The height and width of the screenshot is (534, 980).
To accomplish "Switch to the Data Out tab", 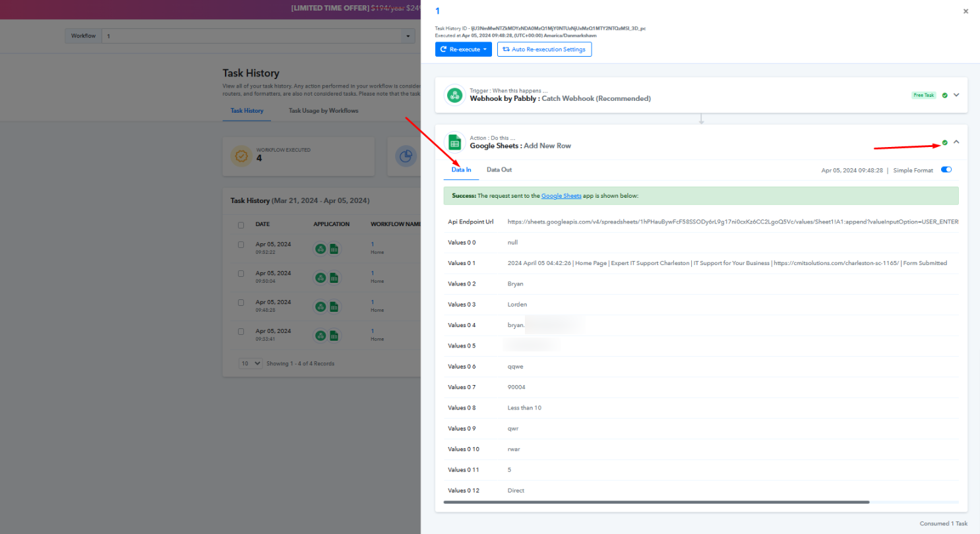I will [x=499, y=170].
